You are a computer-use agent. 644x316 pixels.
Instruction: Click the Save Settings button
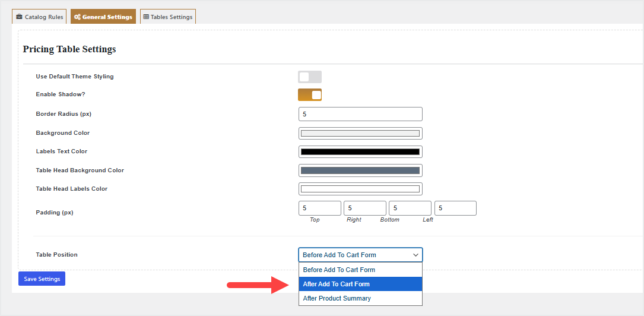click(42, 279)
